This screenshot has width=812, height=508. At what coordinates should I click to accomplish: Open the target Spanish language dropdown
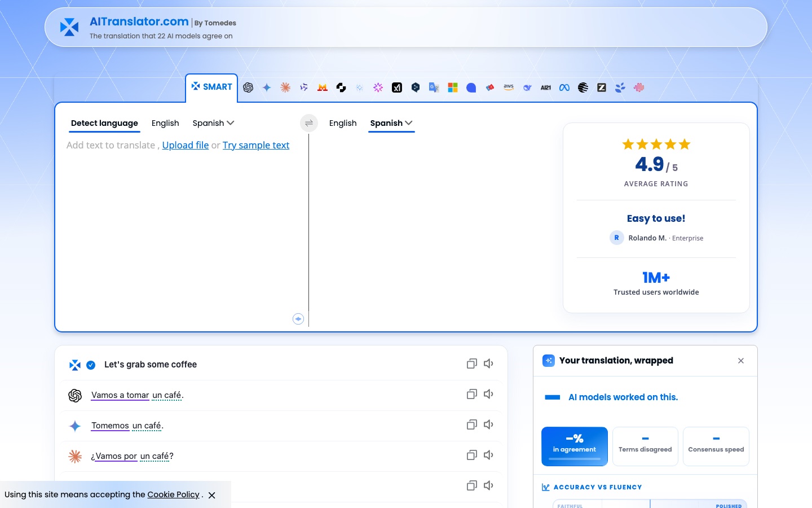[391, 123]
